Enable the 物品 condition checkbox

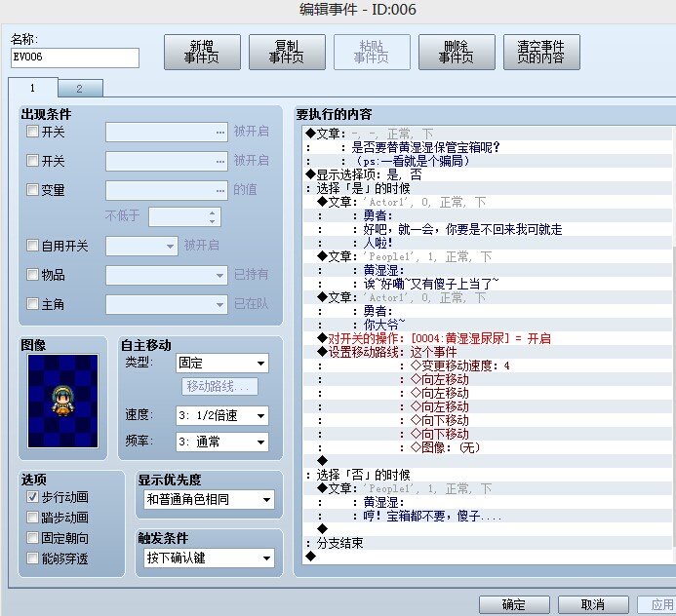pyautogui.click(x=32, y=274)
